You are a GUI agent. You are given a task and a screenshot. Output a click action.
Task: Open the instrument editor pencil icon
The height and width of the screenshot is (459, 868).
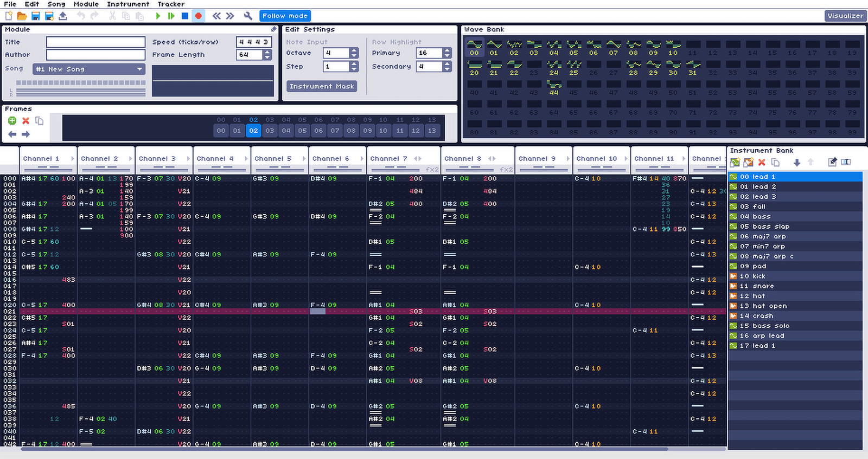833,162
